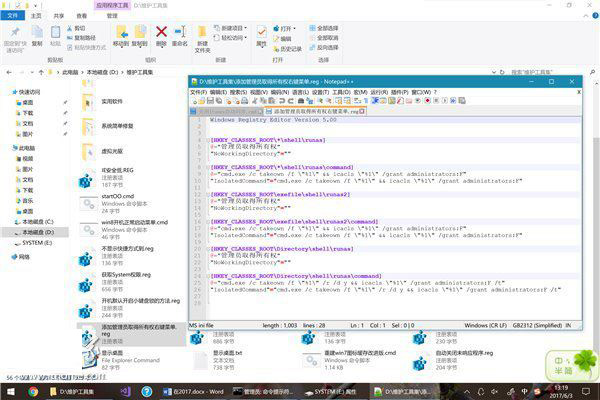Click Invert Selection (反向选择) in ribbon
This screenshot has height=400, width=600.
coord(325,46)
